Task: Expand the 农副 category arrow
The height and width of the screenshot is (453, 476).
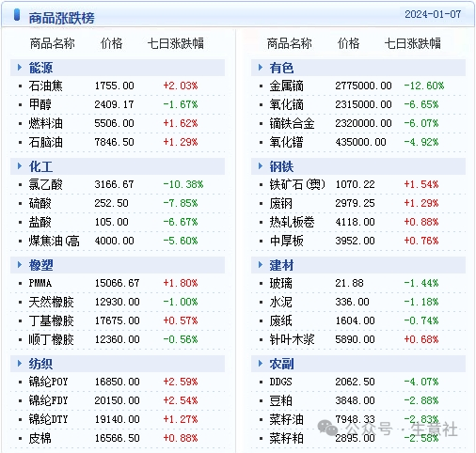Action: 261,364
